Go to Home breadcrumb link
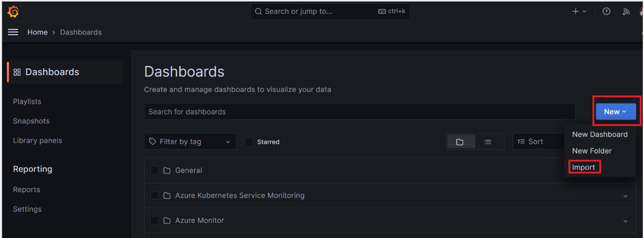The width and height of the screenshot is (644, 238). coord(37,32)
